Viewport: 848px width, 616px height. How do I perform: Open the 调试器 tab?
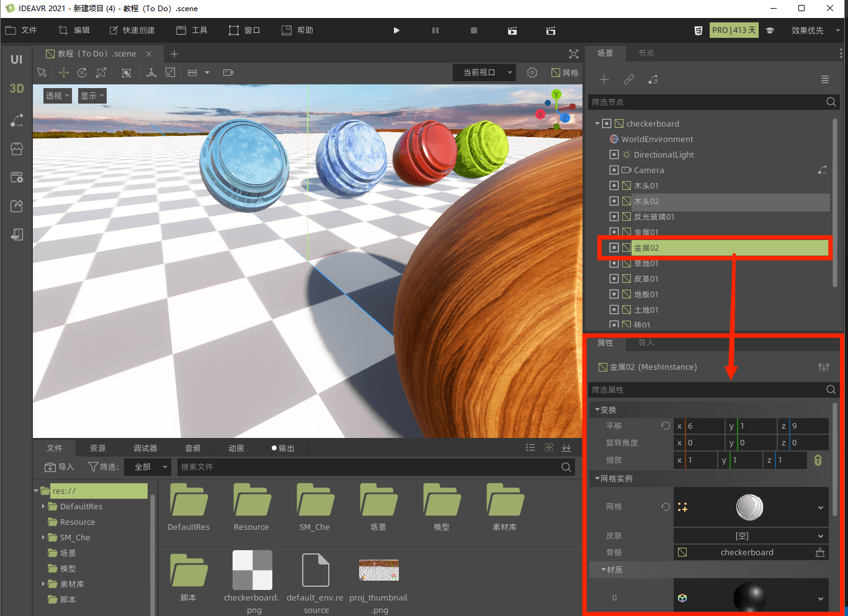145,448
